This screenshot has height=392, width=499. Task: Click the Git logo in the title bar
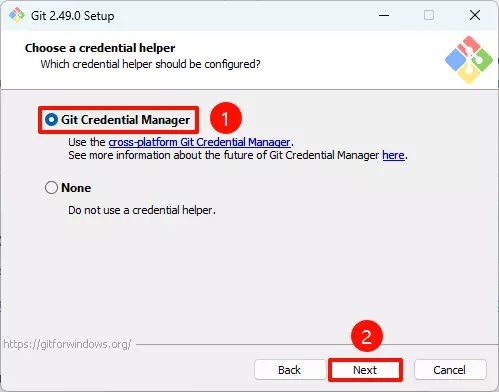[x=17, y=15]
